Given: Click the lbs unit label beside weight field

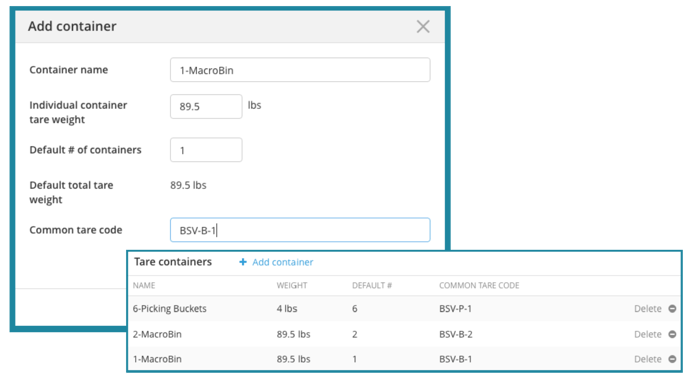Looking at the screenshot, I should coord(254,105).
